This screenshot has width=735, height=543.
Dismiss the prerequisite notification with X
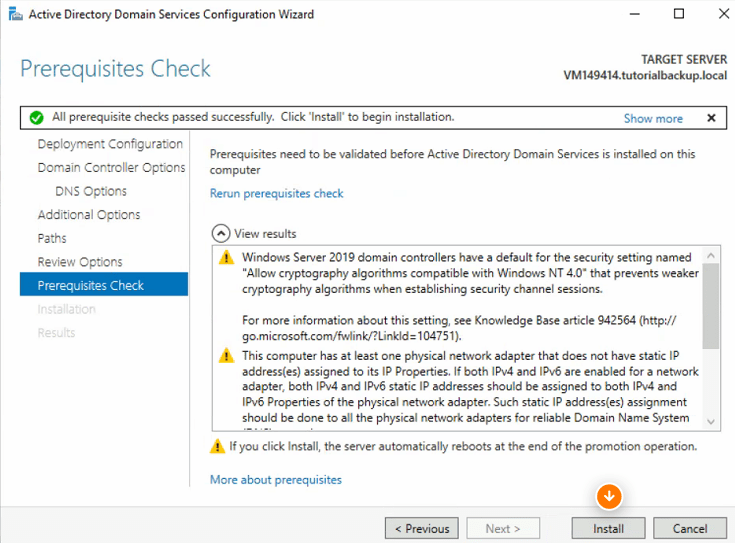711,118
